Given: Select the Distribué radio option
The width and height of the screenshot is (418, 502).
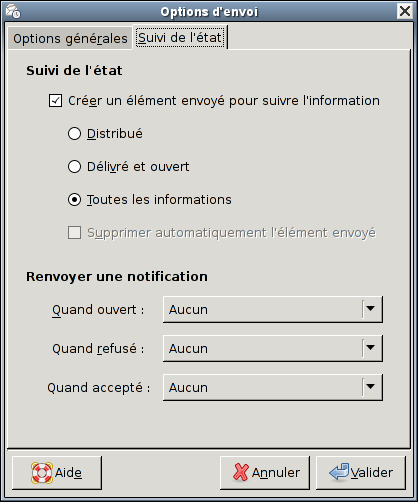Looking at the screenshot, I should pos(74,134).
